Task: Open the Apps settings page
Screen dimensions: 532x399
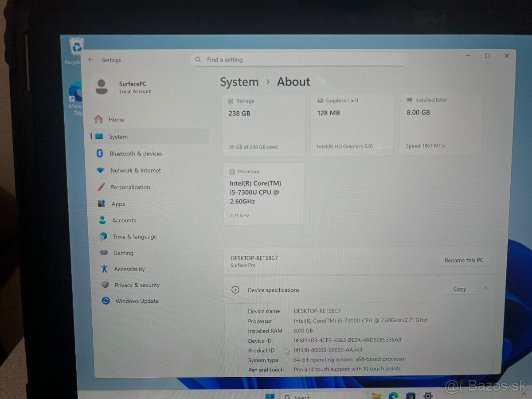Action: [x=117, y=203]
